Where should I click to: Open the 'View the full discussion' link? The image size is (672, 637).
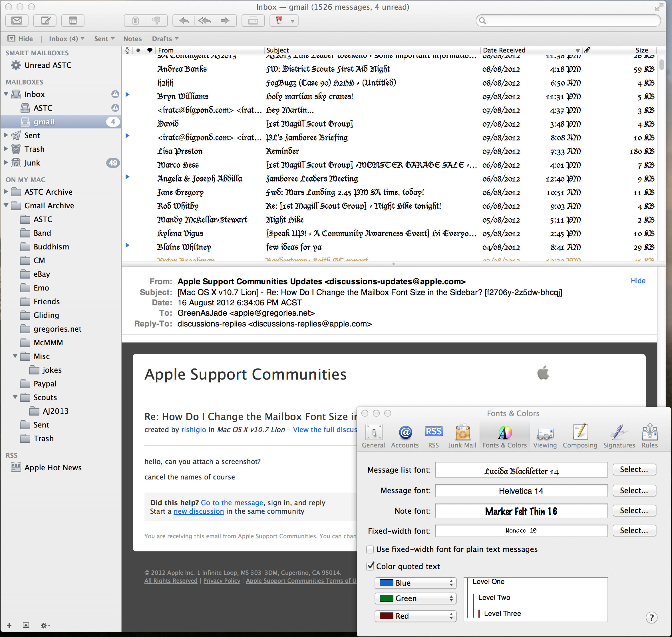tap(325, 430)
